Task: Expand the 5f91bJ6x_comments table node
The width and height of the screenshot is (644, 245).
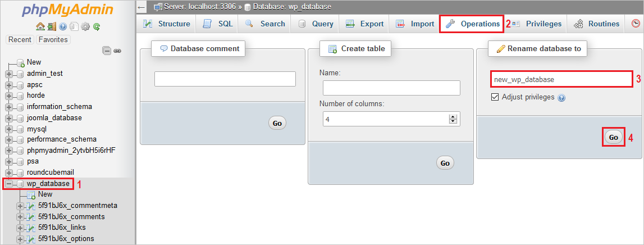Action: (20, 217)
